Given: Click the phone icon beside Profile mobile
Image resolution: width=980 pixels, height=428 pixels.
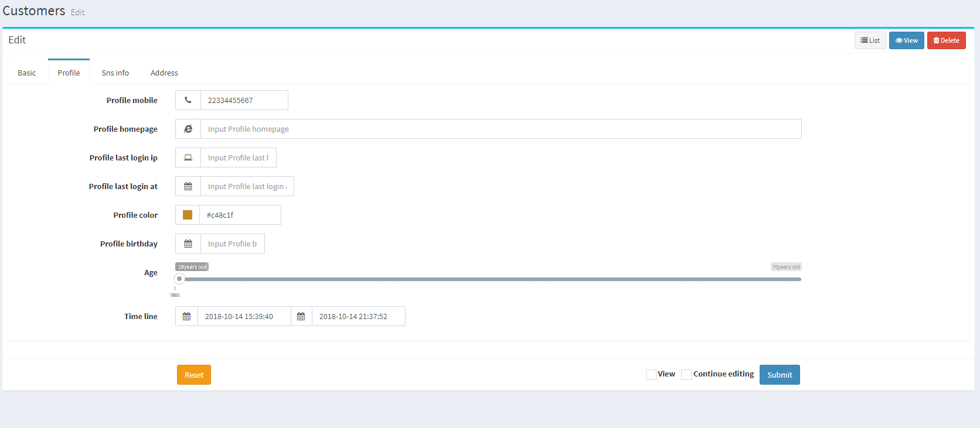Looking at the screenshot, I should point(188,100).
